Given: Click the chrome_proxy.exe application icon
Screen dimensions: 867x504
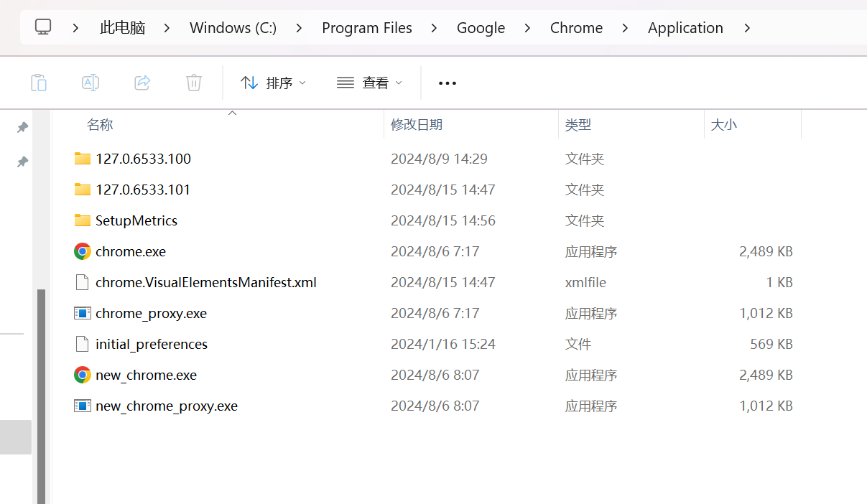Looking at the screenshot, I should pos(83,313).
